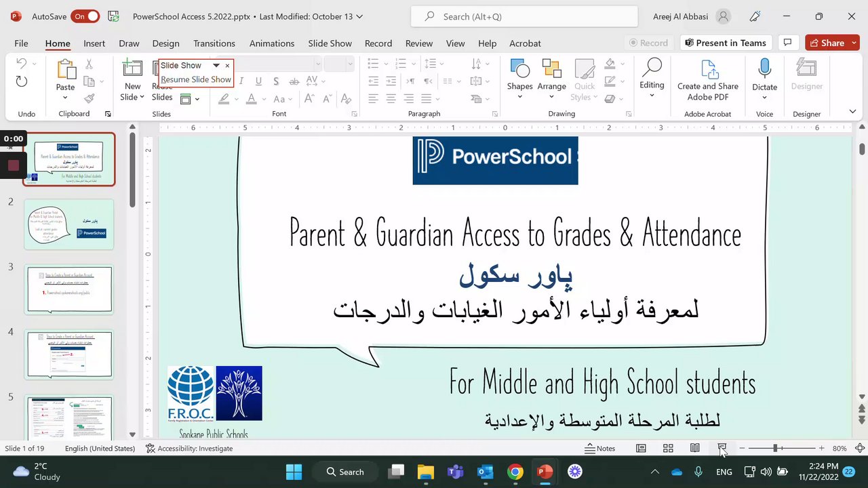Adjust the zoom slider handle

775,449
